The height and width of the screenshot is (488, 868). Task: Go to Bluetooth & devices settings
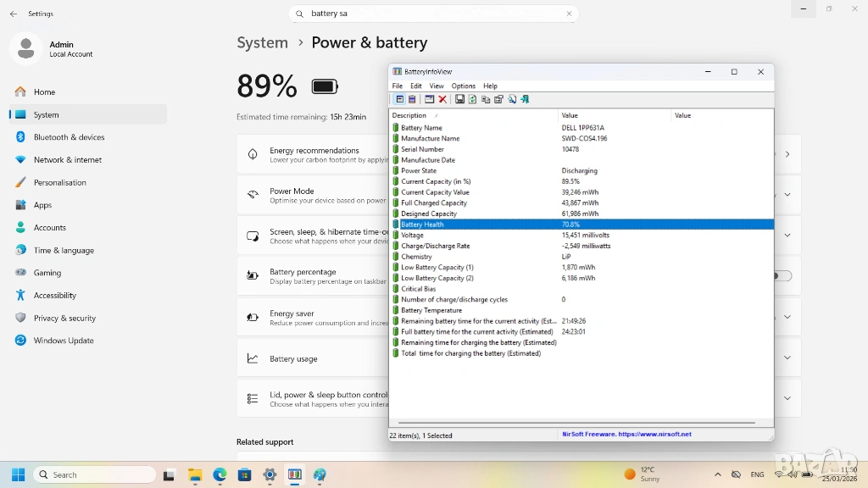pyautogui.click(x=69, y=137)
